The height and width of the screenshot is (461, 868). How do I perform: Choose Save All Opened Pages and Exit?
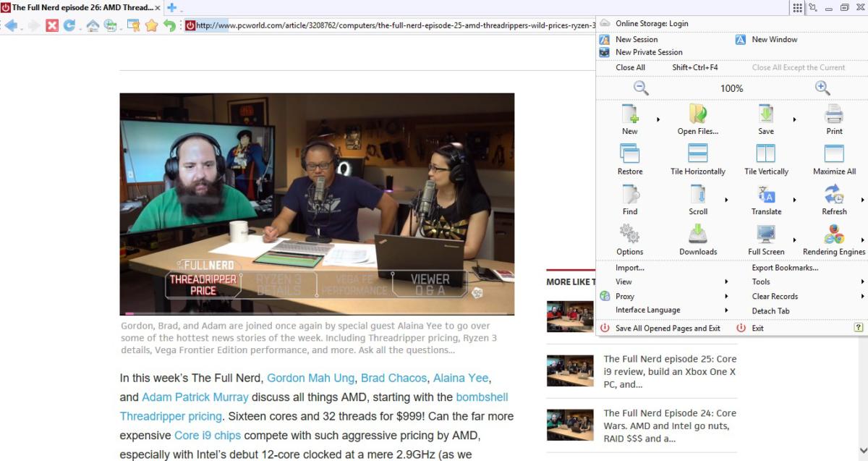pyautogui.click(x=668, y=328)
